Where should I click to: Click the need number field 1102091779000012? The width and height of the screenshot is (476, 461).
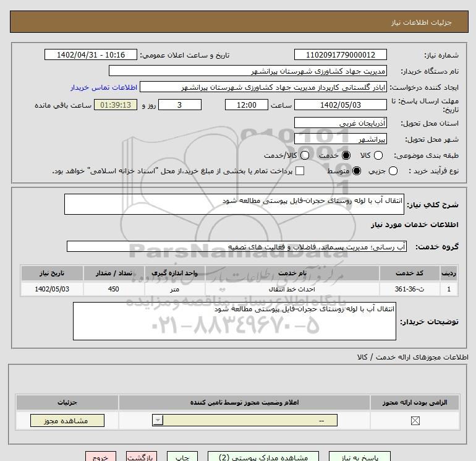click(x=340, y=54)
